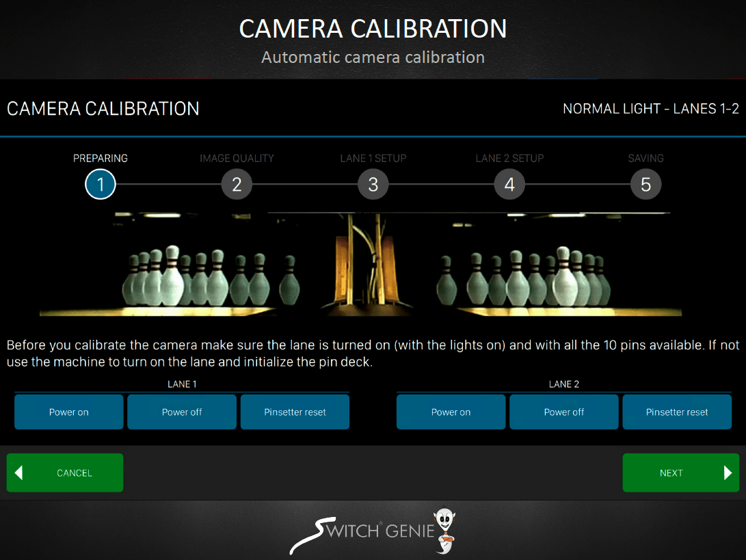Power off Lane 2

tap(564, 412)
